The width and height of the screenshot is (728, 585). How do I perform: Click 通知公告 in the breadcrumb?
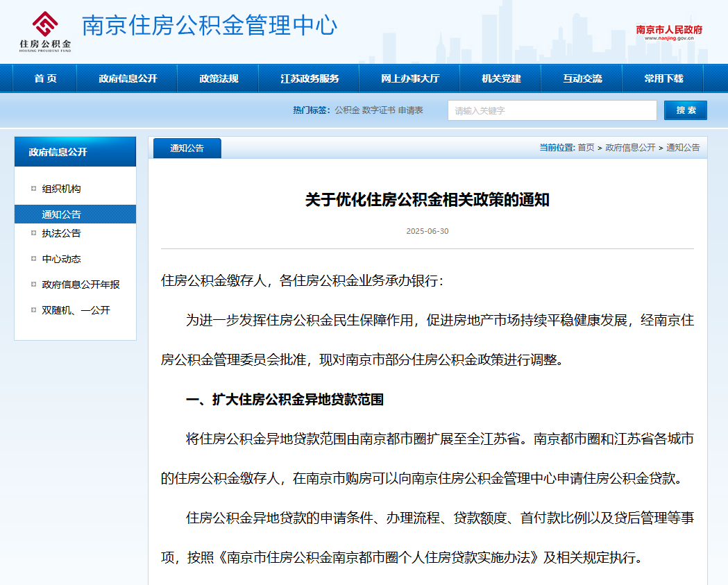click(x=683, y=148)
